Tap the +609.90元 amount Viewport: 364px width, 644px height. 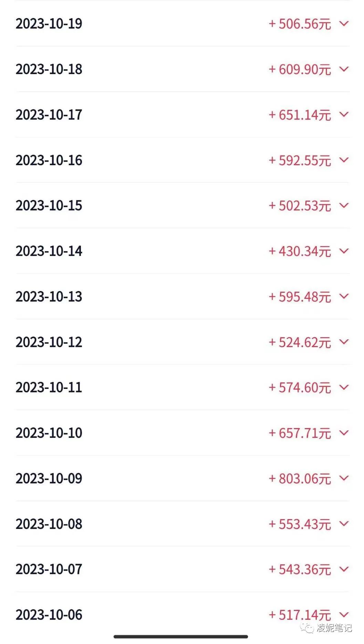(300, 69)
